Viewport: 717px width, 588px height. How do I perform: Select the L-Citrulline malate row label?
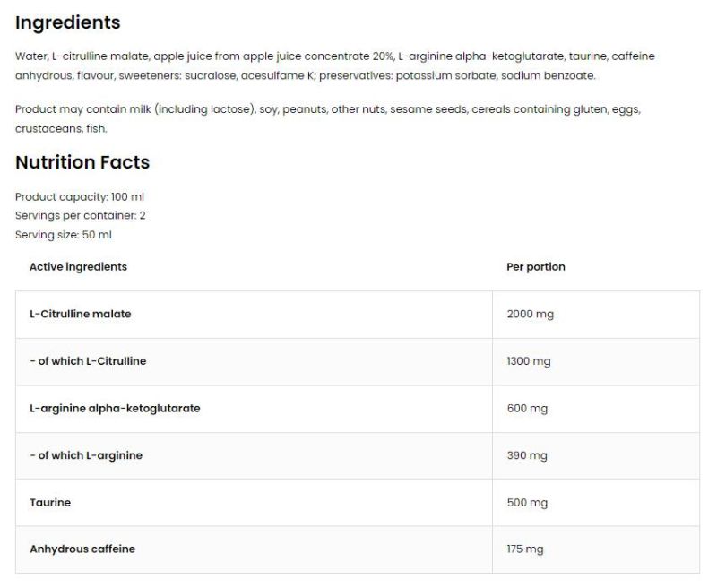click(81, 314)
